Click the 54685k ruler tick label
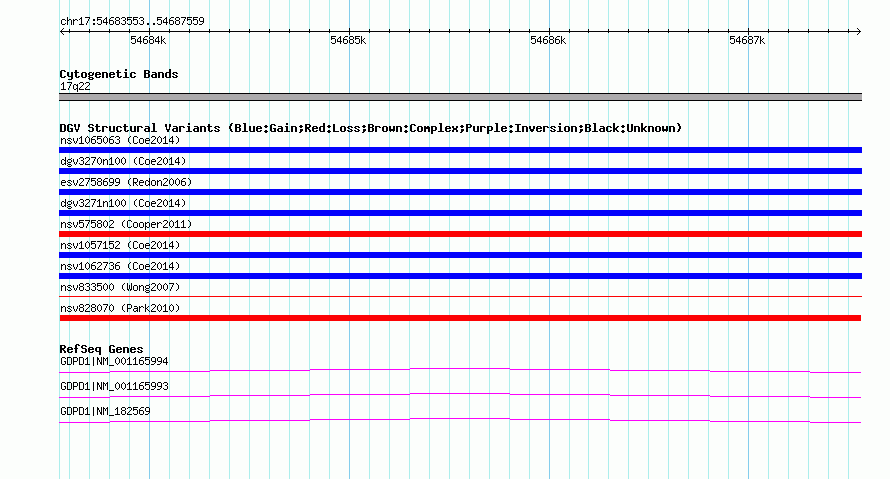Viewport: 890px width, 479px height. 348,40
